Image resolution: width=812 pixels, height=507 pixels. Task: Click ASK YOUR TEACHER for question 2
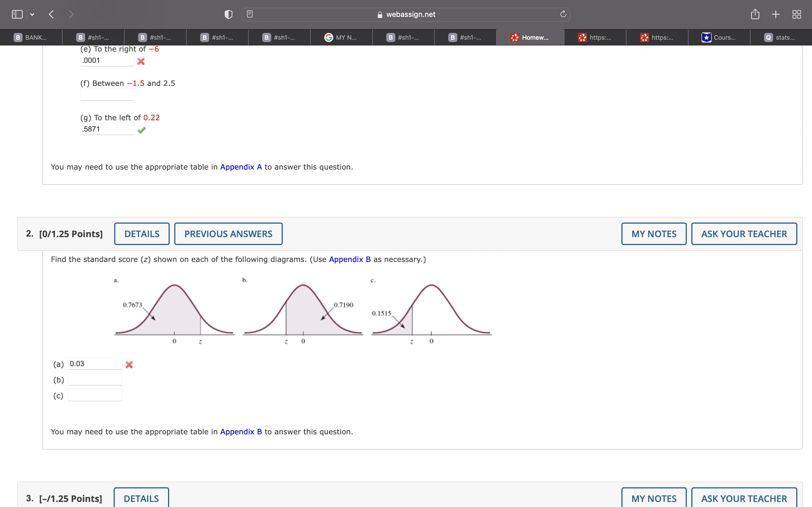click(x=744, y=234)
